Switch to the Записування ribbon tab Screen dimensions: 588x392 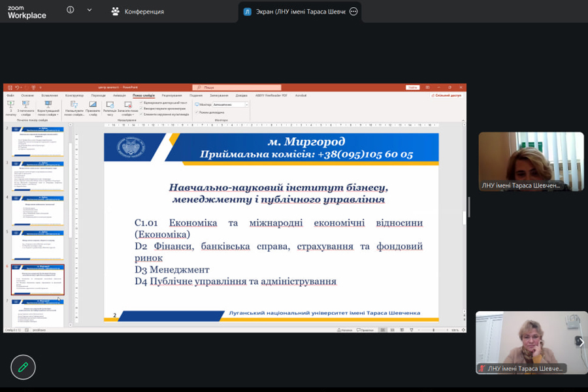tap(219, 95)
